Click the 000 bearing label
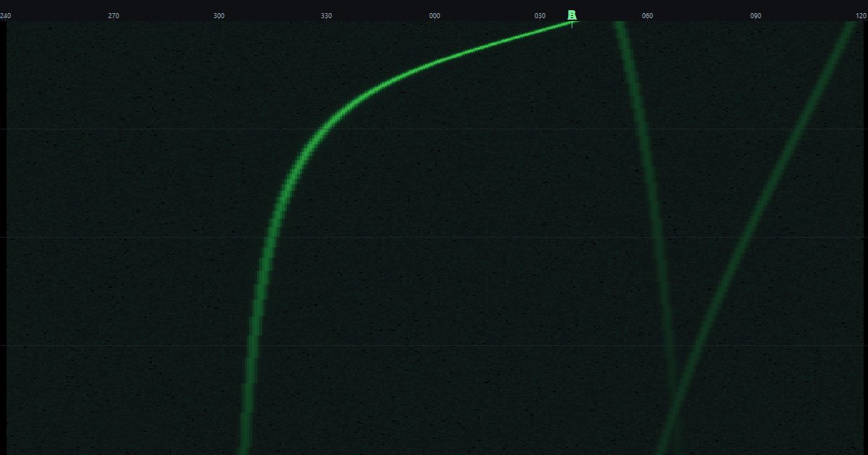The height and width of the screenshot is (455, 868). (x=434, y=16)
